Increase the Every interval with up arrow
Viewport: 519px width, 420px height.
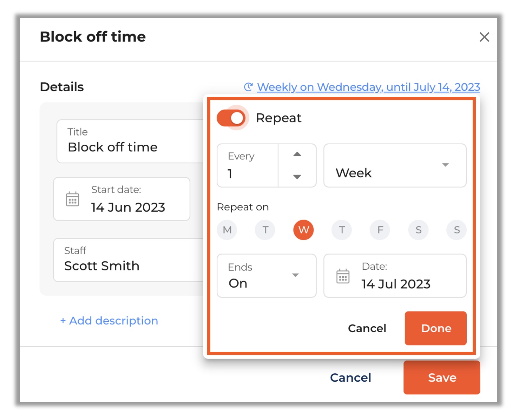[297, 154]
